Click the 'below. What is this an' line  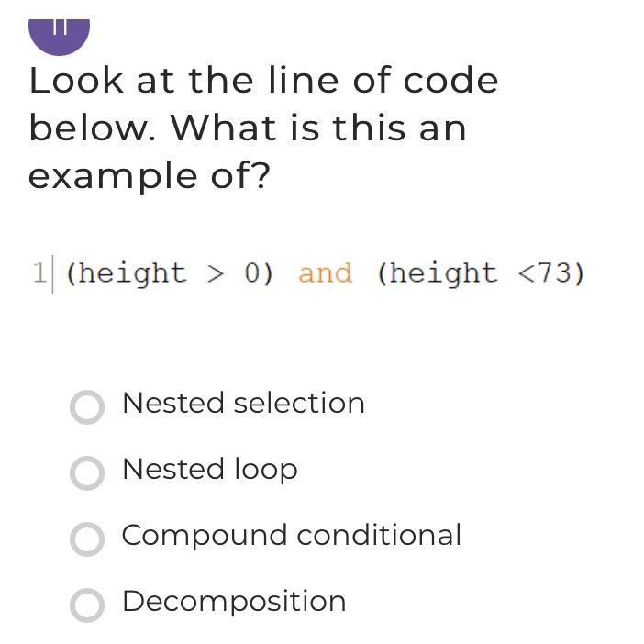[x=248, y=128]
